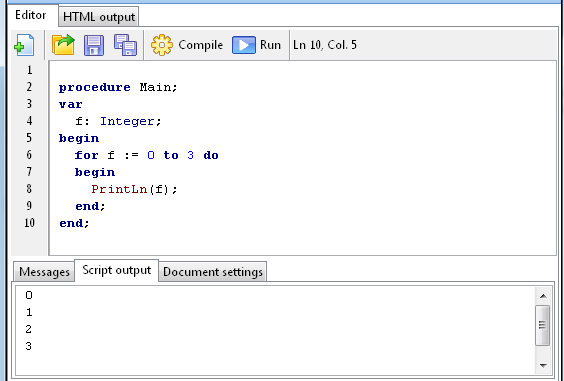Click the Open file folder icon
This screenshot has width=564, height=381.
coord(63,45)
